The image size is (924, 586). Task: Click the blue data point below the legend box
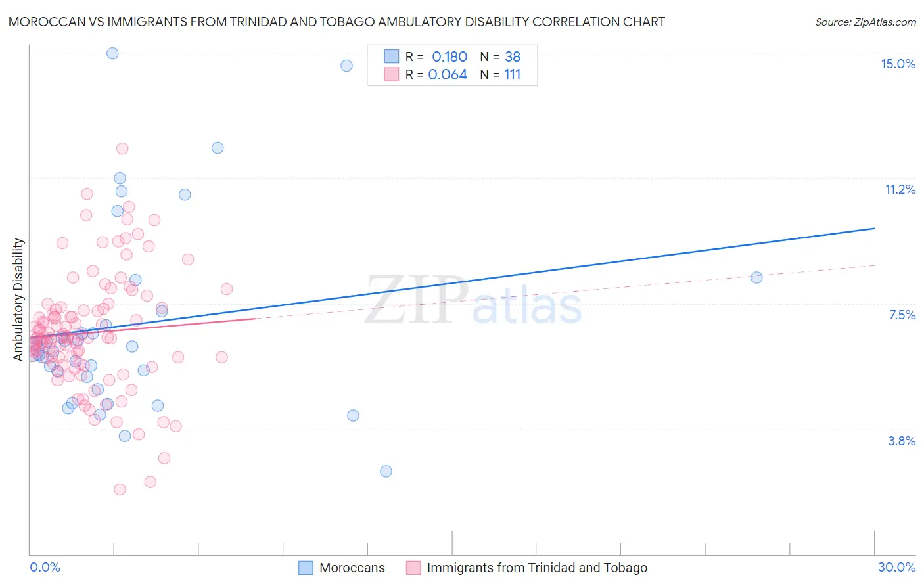click(x=346, y=65)
